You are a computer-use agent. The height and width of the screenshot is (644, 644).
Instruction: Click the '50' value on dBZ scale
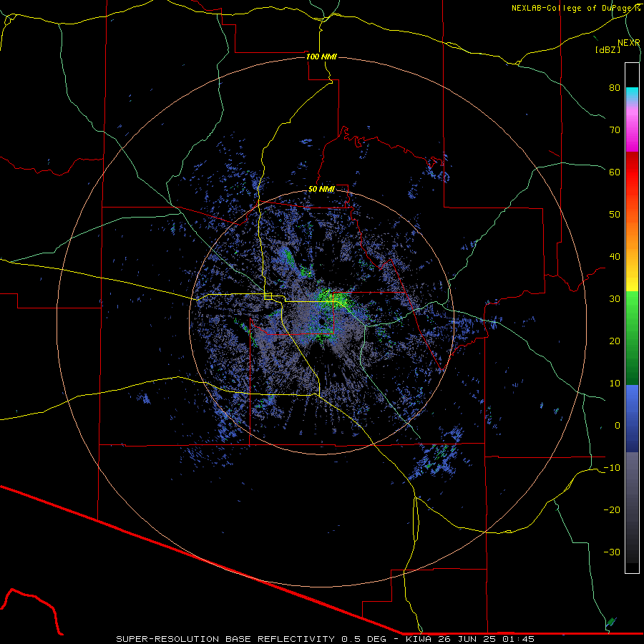point(615,215)
